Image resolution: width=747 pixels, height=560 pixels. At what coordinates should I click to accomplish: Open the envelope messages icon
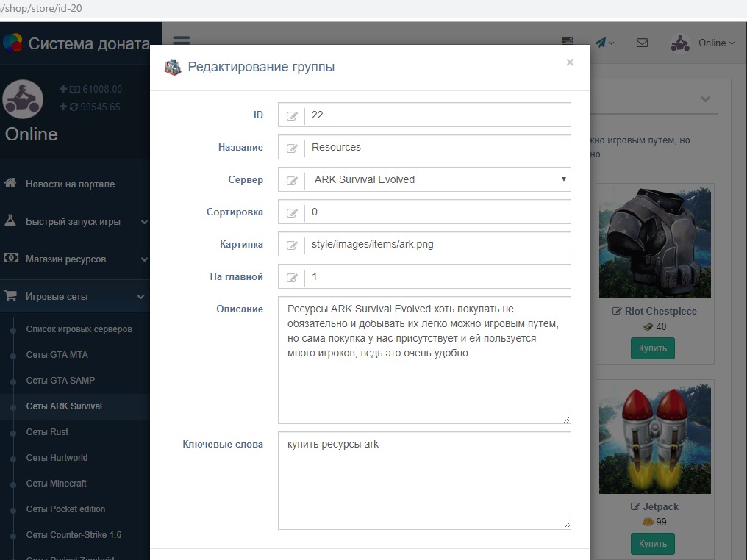[x=642, y=43]
